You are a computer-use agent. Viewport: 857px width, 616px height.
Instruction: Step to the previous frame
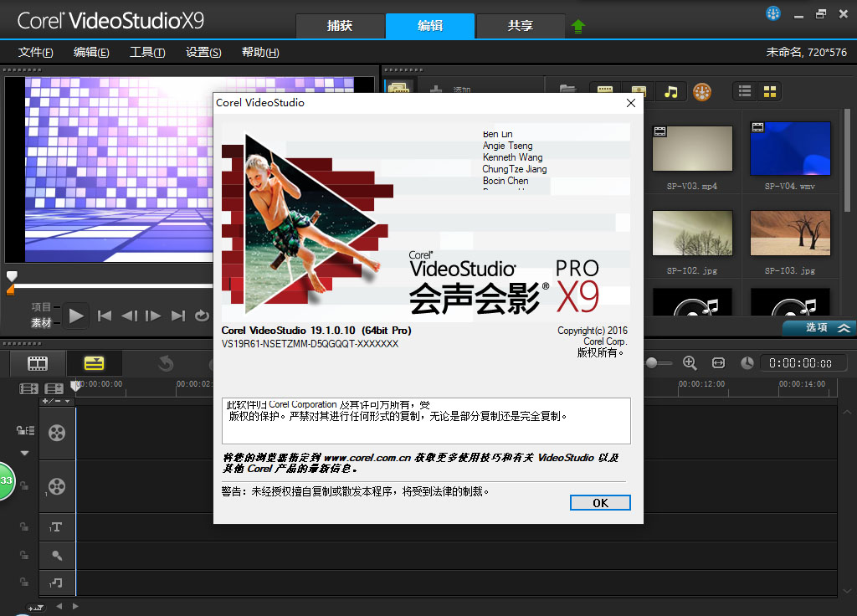tap(130, 316)
